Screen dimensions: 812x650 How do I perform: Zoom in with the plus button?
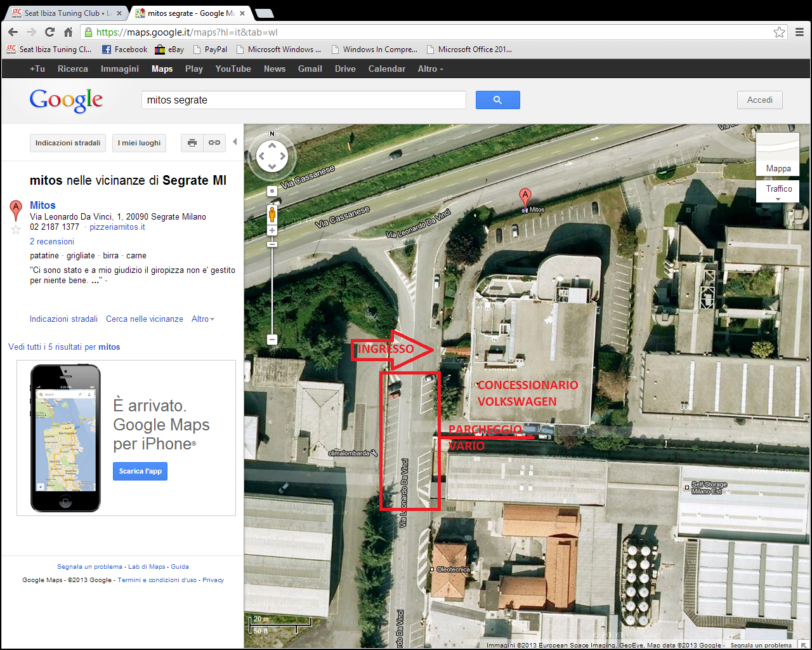click(x=272, y=230)
